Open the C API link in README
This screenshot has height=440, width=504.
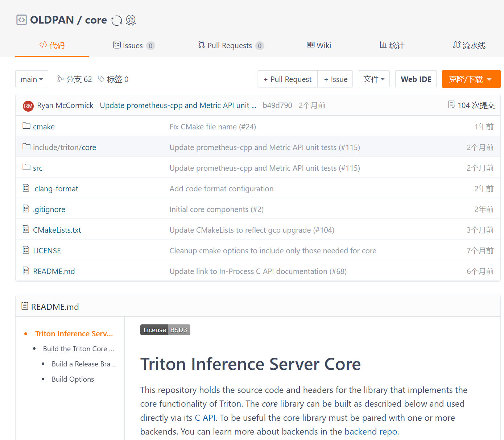205,418
